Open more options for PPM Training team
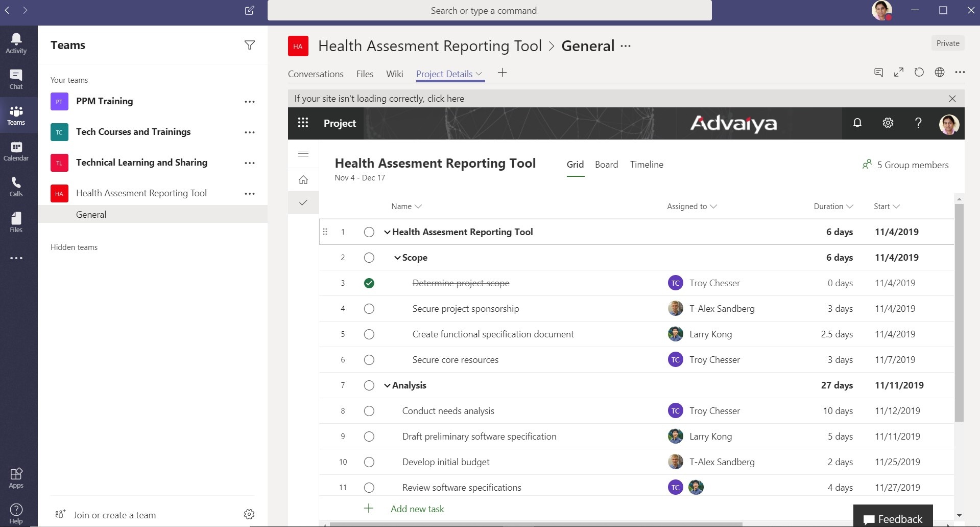The height and width of the screenshot is (527, 980). [x=250, y=101]
